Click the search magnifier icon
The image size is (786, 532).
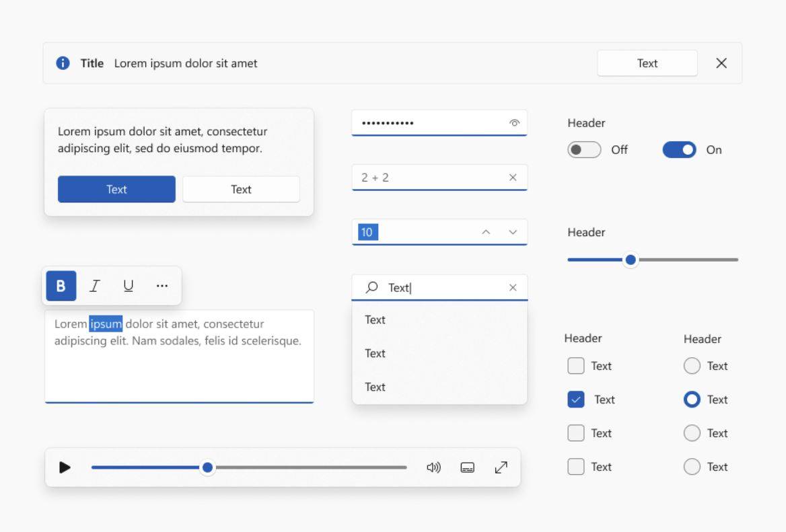[371, 287]
